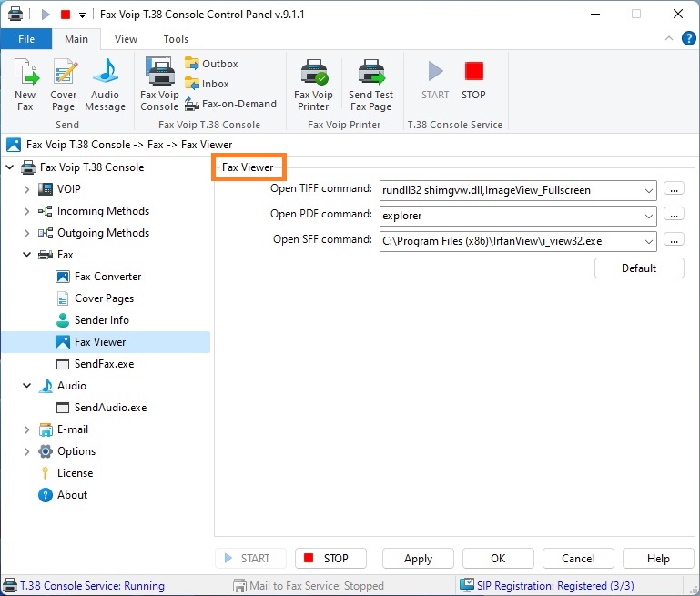Click the quick access play icon
The image size is (700, 596).
coord(46,15)
